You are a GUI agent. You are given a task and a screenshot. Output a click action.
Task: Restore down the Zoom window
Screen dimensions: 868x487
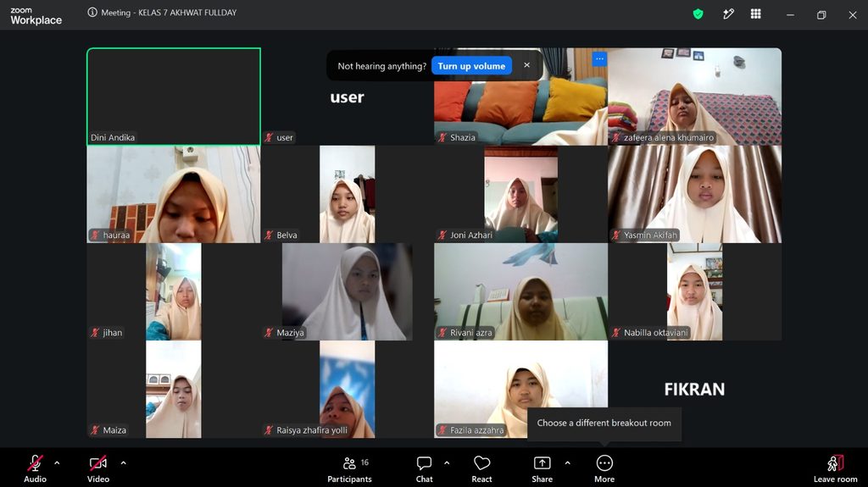point(821,15)
